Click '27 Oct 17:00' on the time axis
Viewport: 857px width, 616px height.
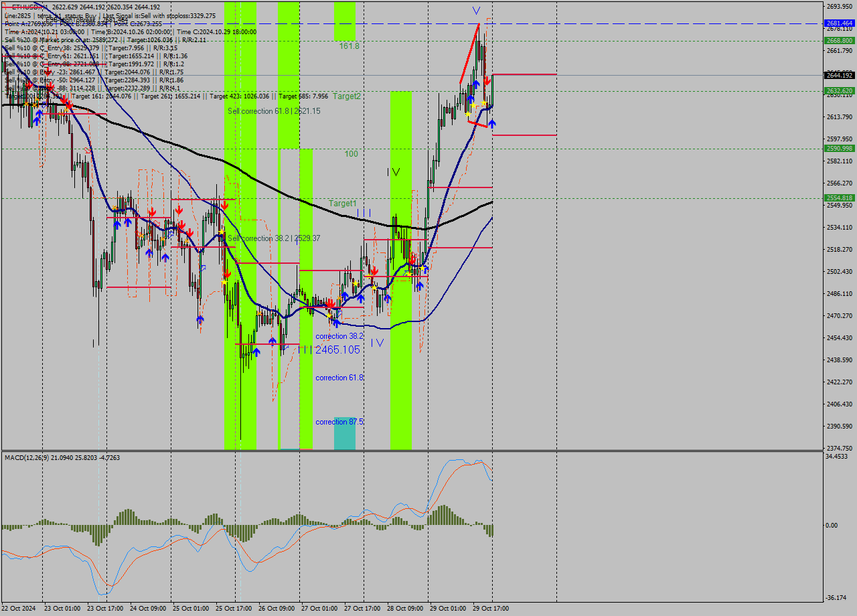(x=362, y=609)
